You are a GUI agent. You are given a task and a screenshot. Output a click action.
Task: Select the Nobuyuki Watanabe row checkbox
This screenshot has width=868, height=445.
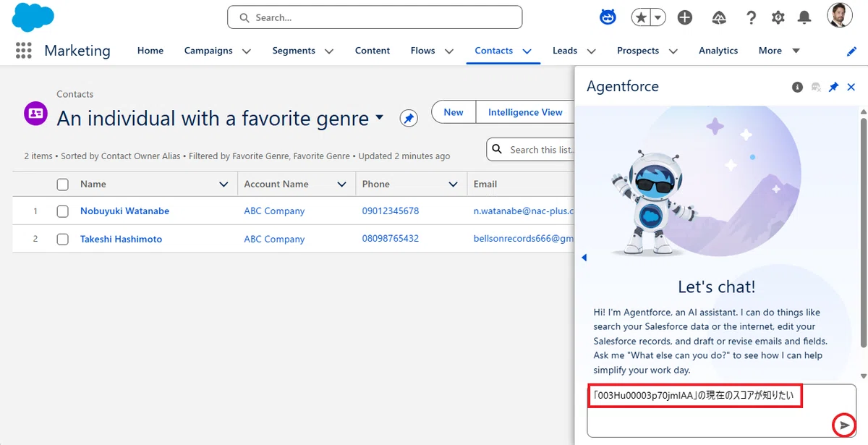click(63, 211)
